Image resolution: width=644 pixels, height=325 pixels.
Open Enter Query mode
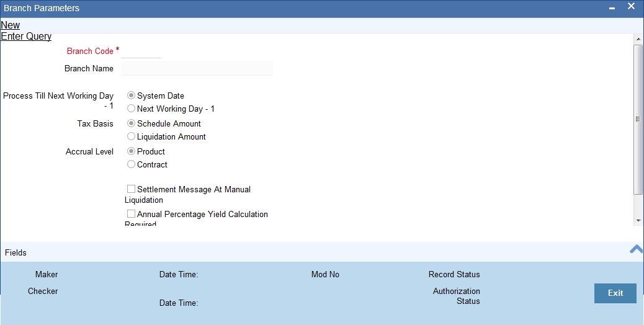coord(26,36)
